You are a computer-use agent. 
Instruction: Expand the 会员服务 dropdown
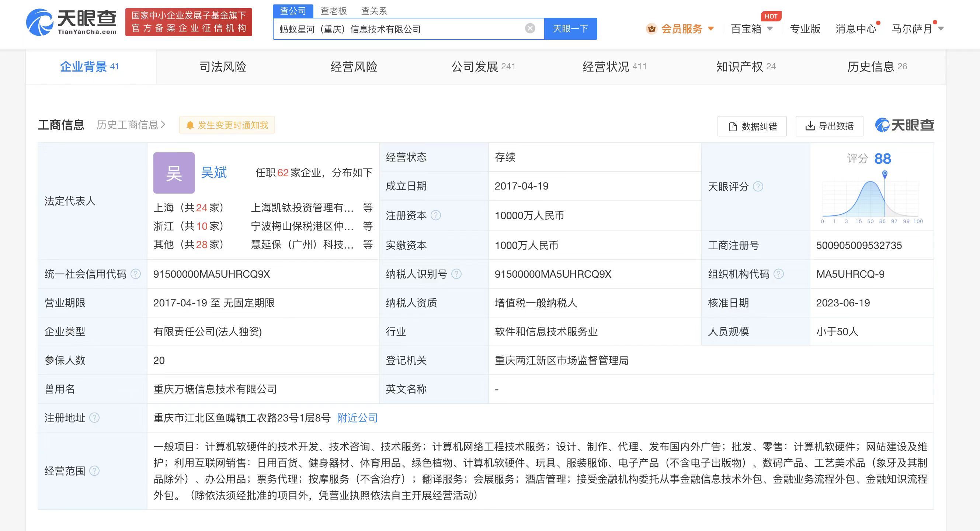(x=681, y=28)
